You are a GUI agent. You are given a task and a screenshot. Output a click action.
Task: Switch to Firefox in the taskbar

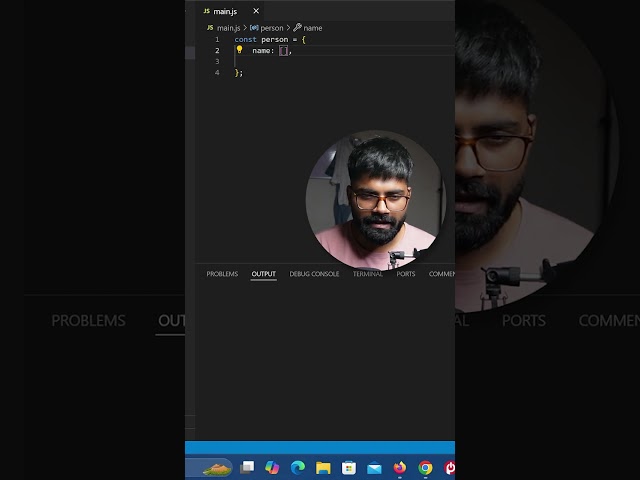coord(400,467)
